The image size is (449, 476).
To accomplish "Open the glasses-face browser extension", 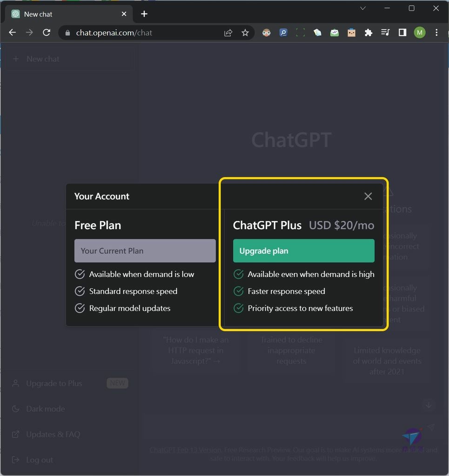I will 267,33.
